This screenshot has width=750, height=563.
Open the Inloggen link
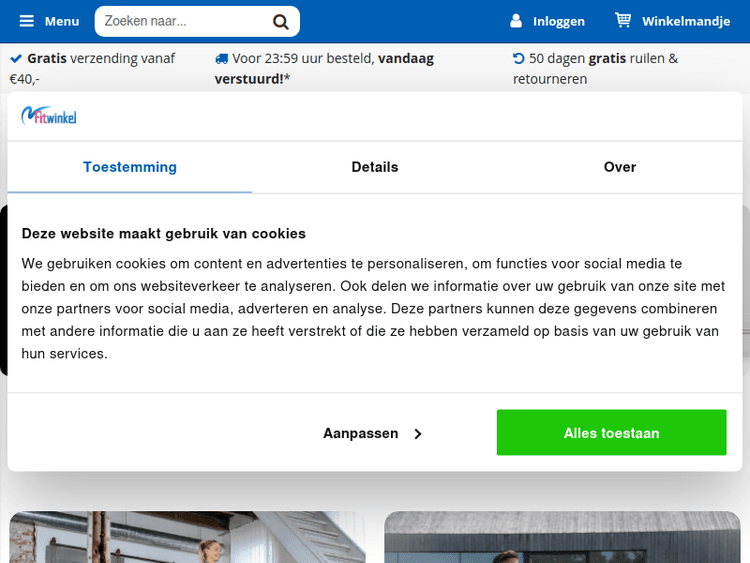click(x=559, y=22)
